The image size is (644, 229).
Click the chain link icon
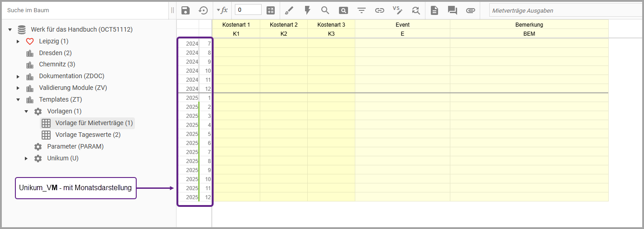[x=380, y=10]
